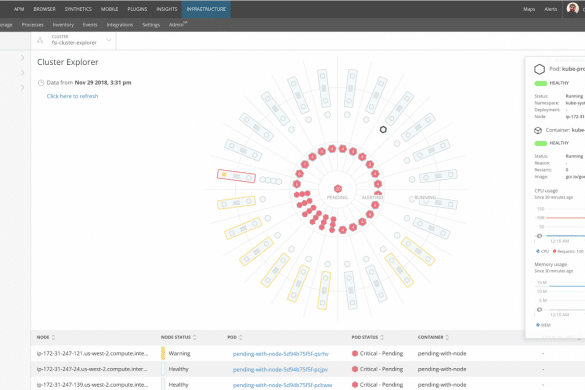Viewport: 585px width, 390px height.
Task: Expand the first left sidebar chevron
Action: (x=23, y=58)
